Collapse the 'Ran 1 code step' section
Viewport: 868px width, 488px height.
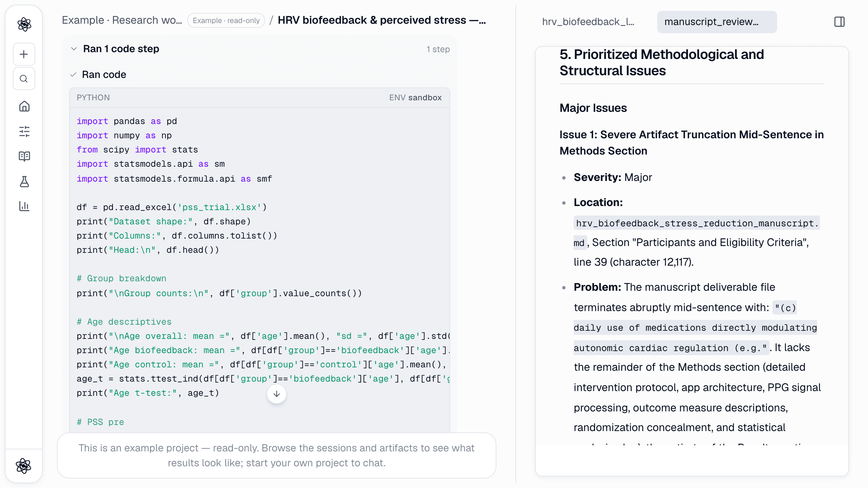pyautogui.click(x=74, y=49)
